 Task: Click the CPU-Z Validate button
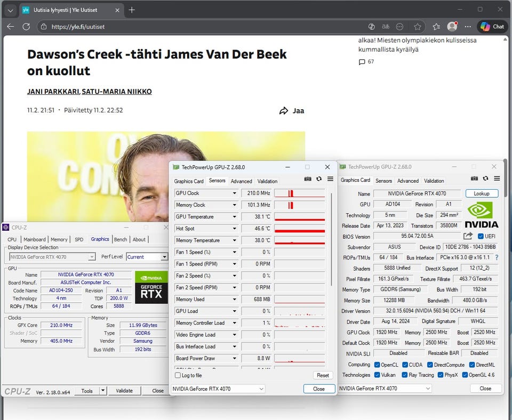click(x=124, y=391)
